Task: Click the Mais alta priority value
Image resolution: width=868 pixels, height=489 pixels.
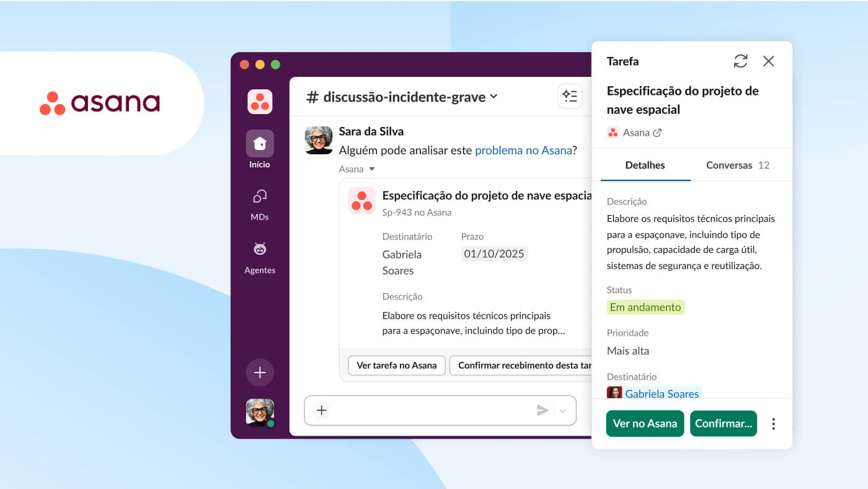Action: pyautogui.click(x=628, y=351)
